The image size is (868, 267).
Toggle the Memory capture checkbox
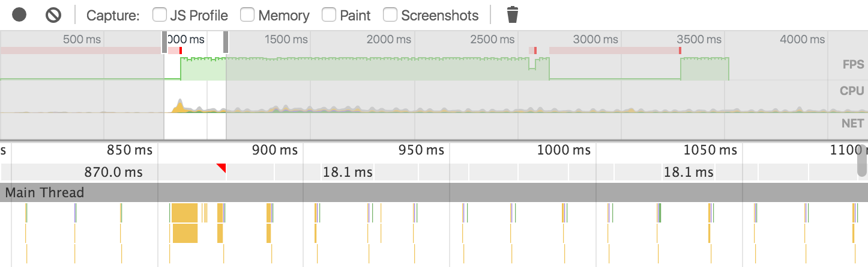[247, 14]
